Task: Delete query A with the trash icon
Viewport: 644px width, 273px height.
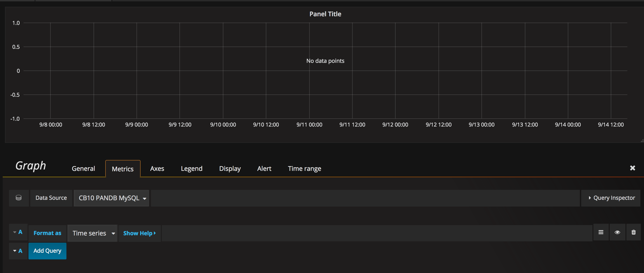Action: point(634,232)
